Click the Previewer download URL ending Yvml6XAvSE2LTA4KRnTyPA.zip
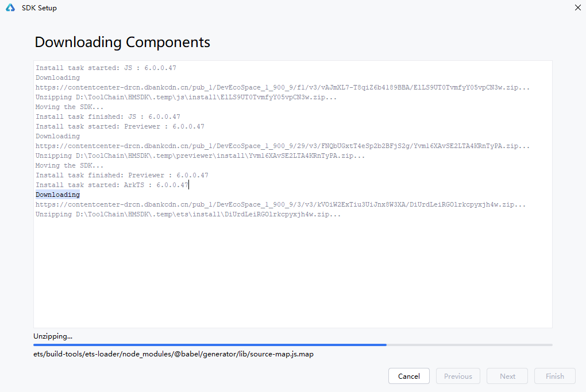This screenshot has height=392, width=586. point(283,146)
